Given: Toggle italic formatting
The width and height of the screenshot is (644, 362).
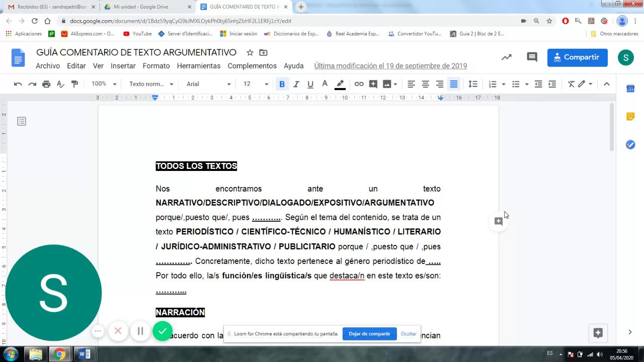Looking at the screenshot, I should [296, 84].
